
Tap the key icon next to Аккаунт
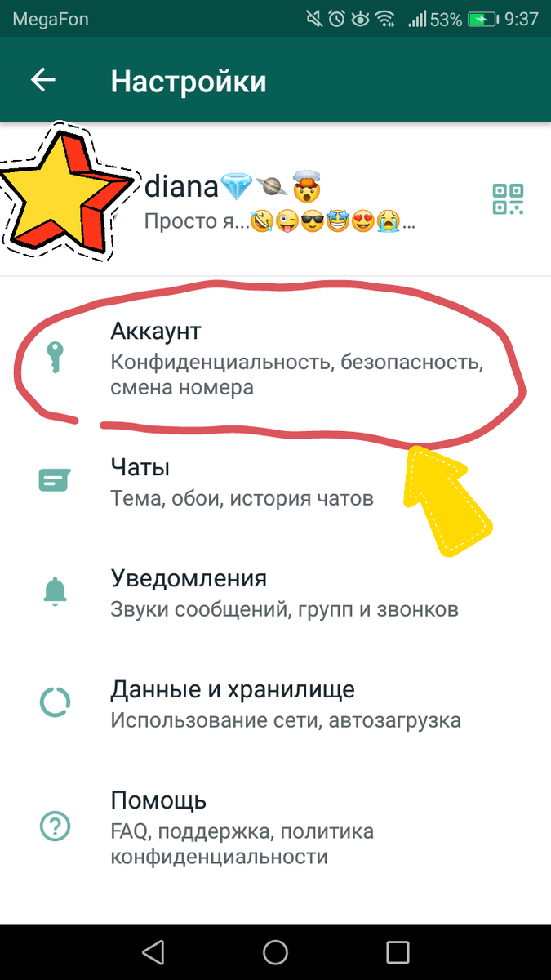[x=56, y=358]
